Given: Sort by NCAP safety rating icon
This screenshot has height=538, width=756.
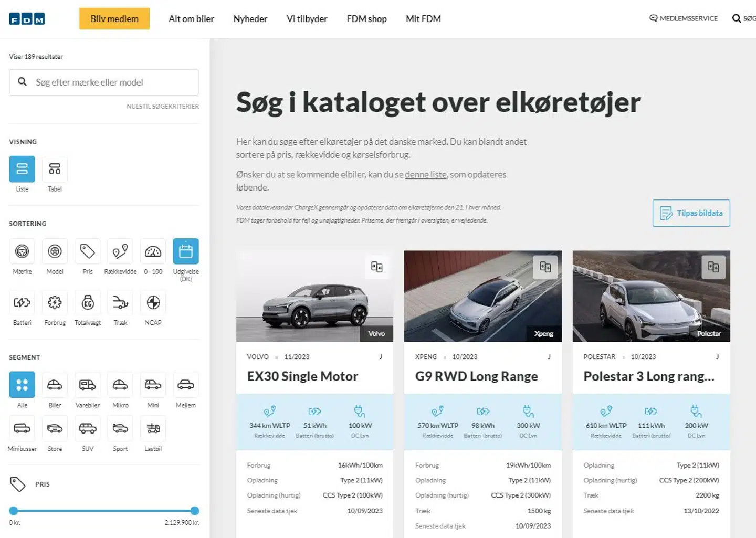Looking at the screenshot, I should tap(153, 303).
